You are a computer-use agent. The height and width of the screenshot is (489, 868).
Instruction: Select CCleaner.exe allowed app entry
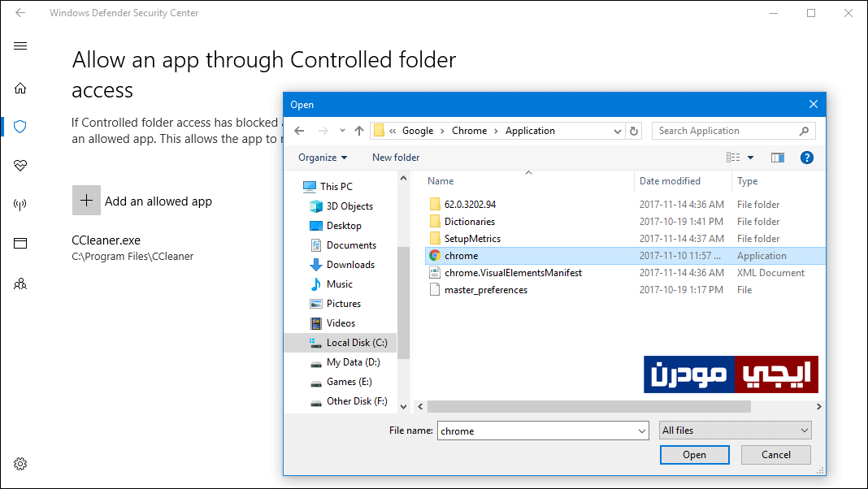[x=132, y=248]
